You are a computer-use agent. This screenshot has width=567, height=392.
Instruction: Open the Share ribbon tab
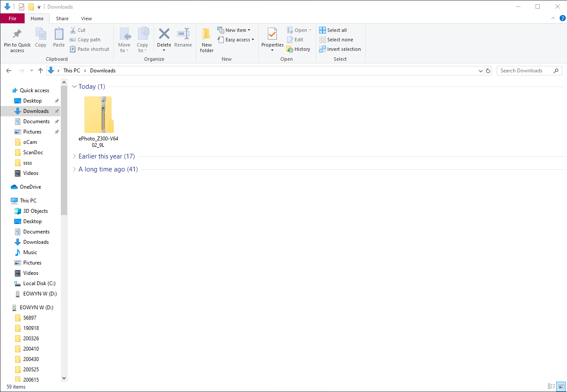(x=62, y=19)
